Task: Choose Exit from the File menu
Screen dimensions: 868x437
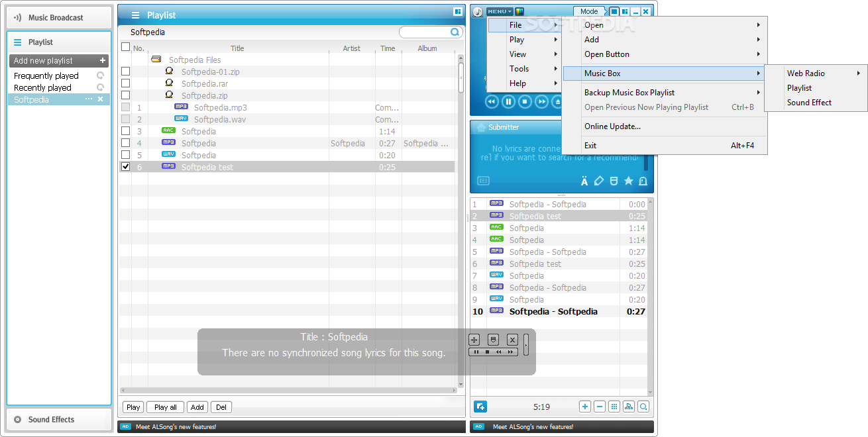Action: click(x=665, y=146)
